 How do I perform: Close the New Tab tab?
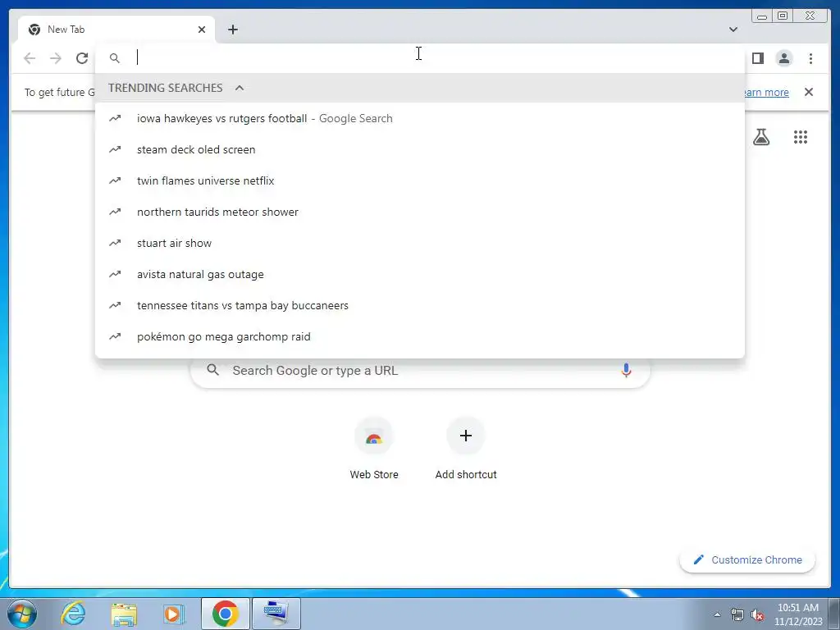[202, 30]
